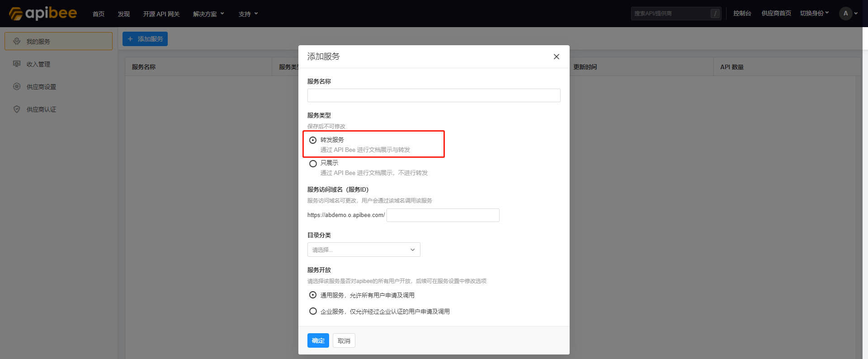Choose 企业服务 enterprise-only radio option
Image resolution: width=868 pixels, height=359 pixels.
(x=313, y=311)
